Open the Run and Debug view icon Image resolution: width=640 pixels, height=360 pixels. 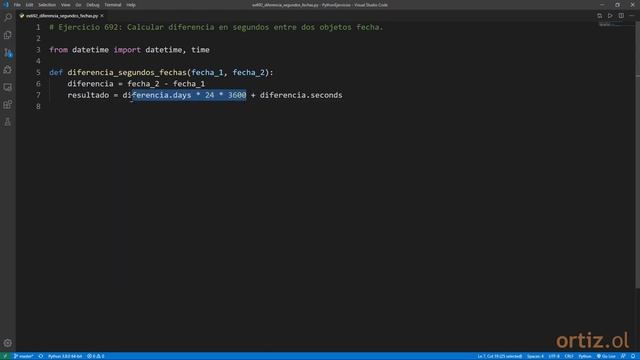[8, 70]
